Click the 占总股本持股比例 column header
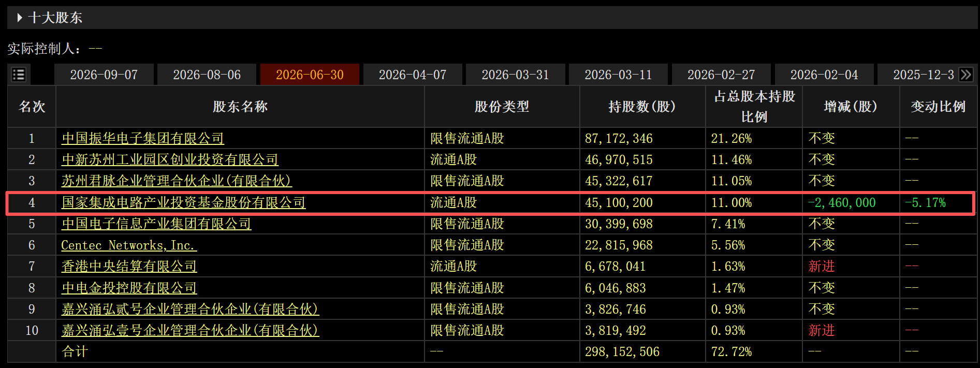This screenshot has height=368, width=980. tap(754, 107)
